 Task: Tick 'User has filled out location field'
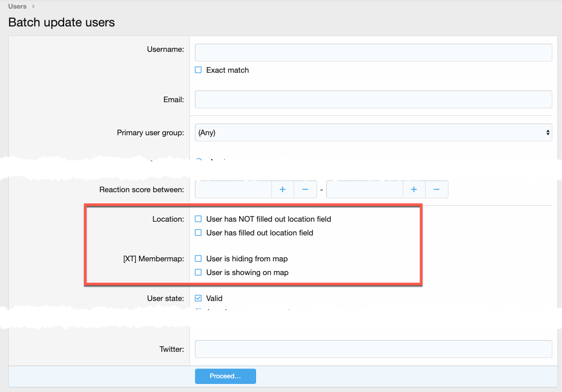pos(199,233)
